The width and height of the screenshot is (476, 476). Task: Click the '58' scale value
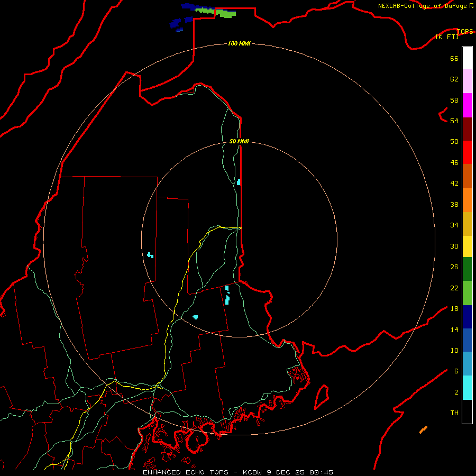point(454,100)
